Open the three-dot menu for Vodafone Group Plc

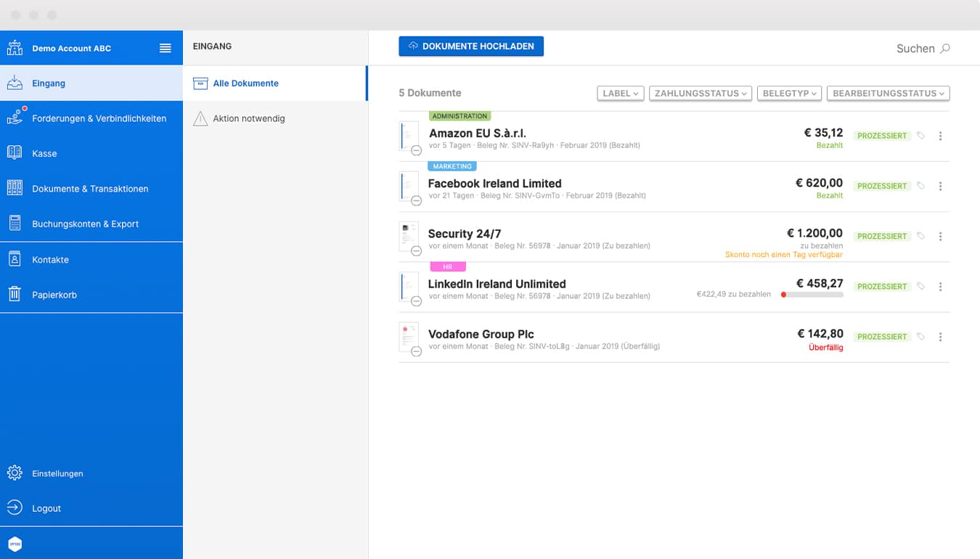point(940,337)
